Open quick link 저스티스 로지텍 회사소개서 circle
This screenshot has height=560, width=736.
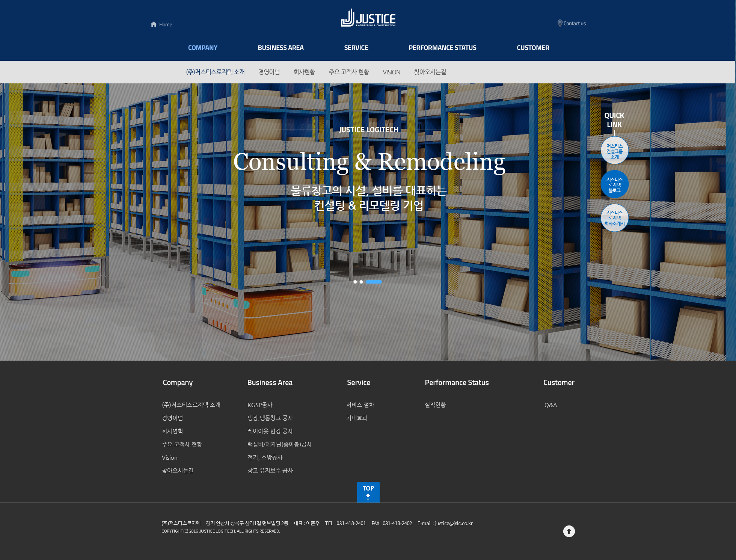tap(614, 218)
